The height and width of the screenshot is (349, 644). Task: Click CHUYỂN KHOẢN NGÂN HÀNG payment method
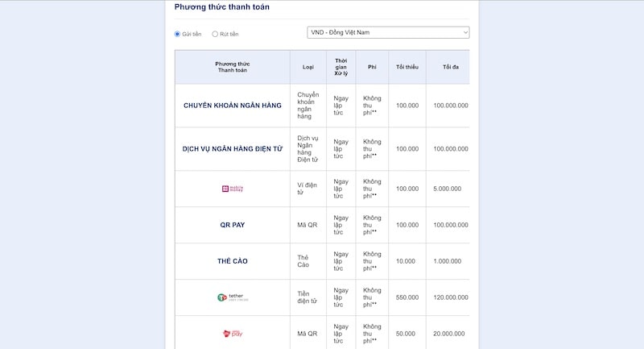(233, 106)
